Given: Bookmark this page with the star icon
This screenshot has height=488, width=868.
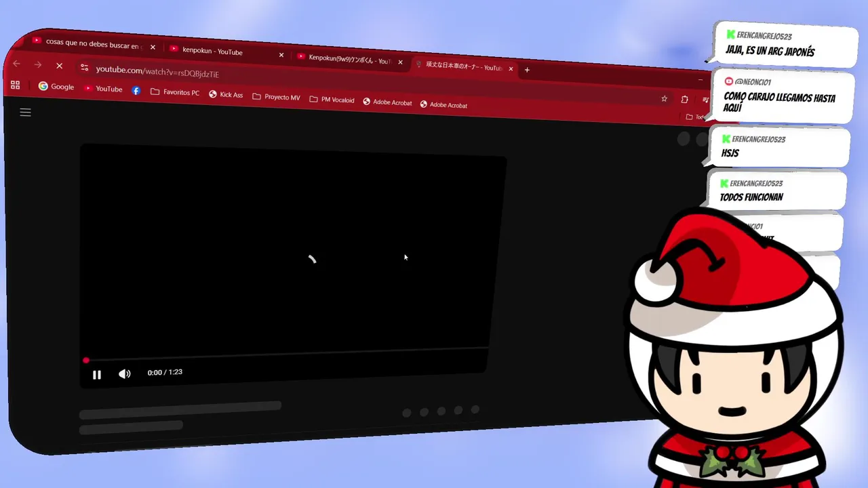Looking at the screenshot, I should (664, 98).
